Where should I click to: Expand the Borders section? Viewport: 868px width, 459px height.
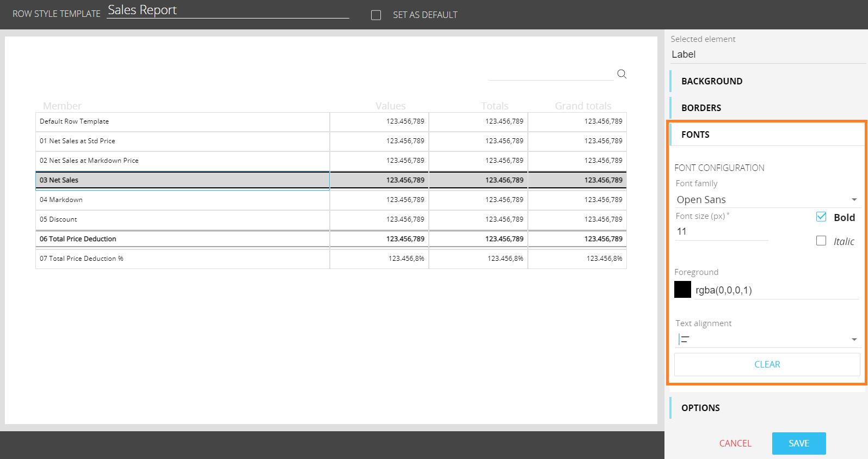701,108
